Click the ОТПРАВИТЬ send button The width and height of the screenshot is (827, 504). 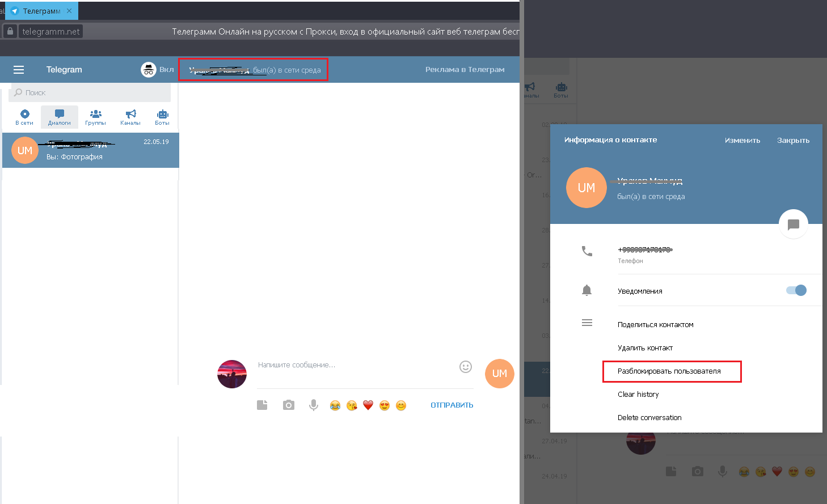click(452, 405)
